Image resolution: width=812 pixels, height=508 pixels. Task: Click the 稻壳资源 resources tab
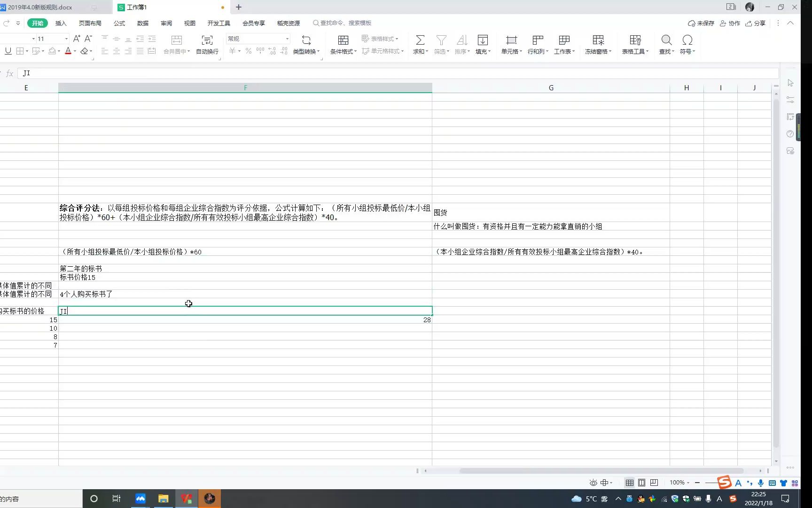pos(289,23)
